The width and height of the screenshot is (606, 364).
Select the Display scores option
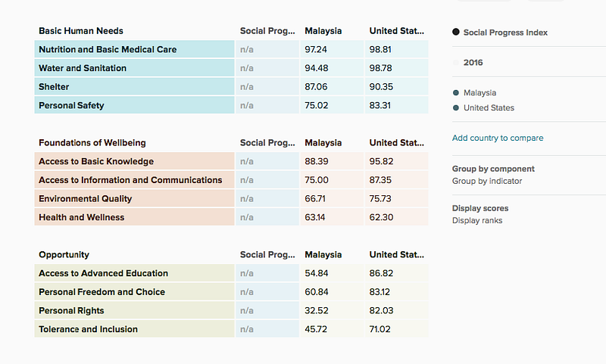[480, 208]
